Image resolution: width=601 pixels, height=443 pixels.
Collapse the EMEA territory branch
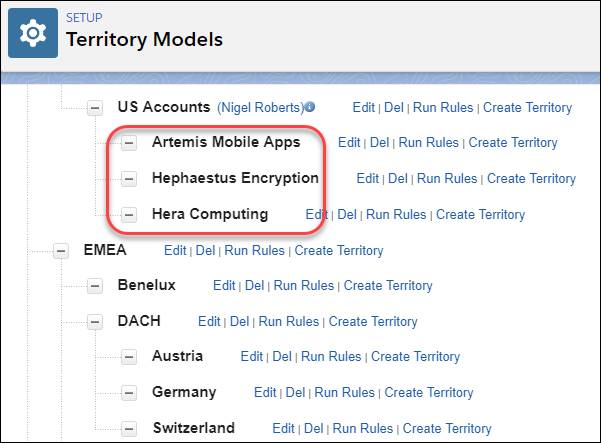[x=61, y=251]
